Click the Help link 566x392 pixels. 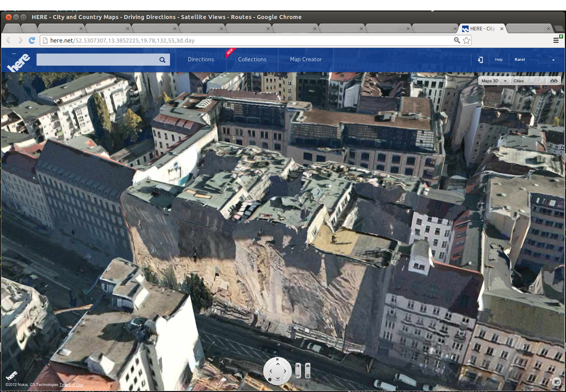point(499,60)
